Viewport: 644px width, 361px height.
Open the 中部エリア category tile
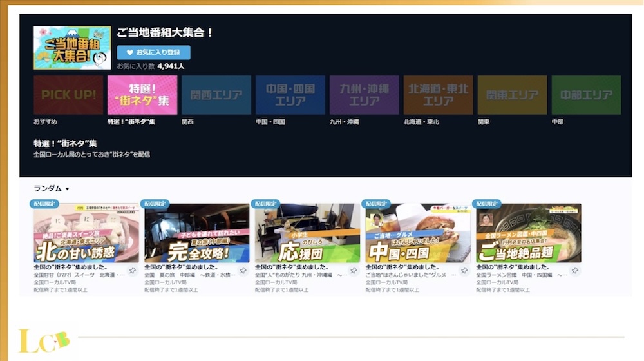coord(587,95)
